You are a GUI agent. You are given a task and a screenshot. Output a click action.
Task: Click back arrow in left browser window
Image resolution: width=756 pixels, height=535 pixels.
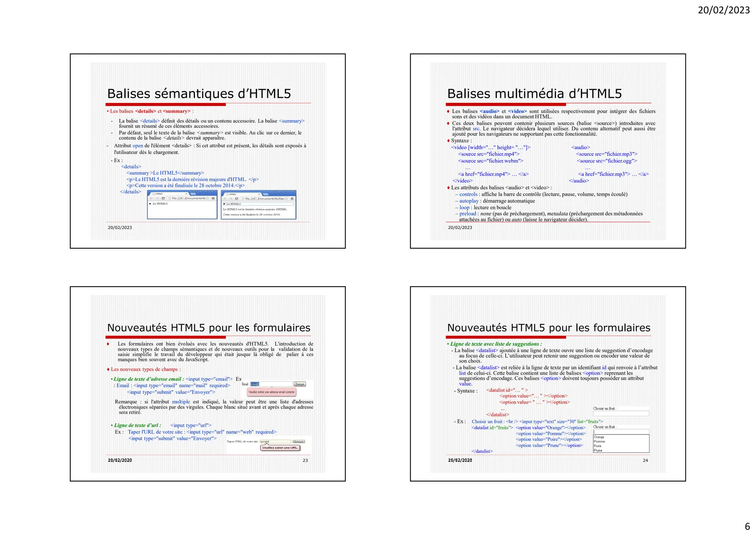tap(151, 198)
